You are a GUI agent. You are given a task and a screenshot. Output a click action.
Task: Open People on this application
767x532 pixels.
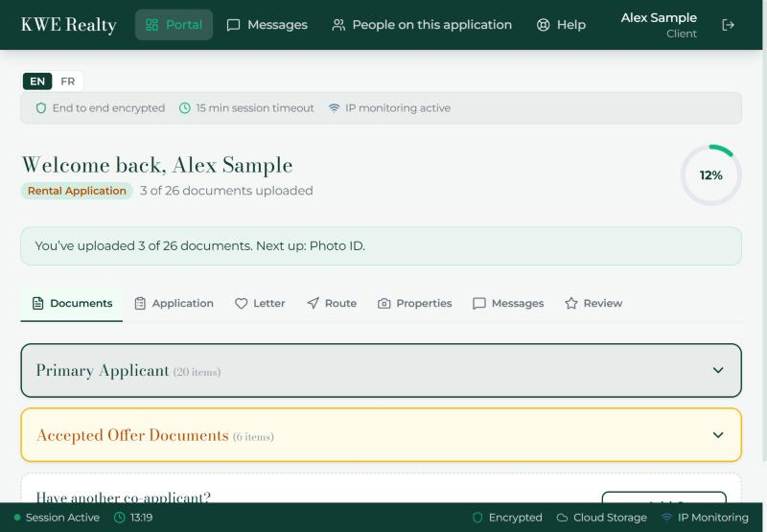[422, 25]
